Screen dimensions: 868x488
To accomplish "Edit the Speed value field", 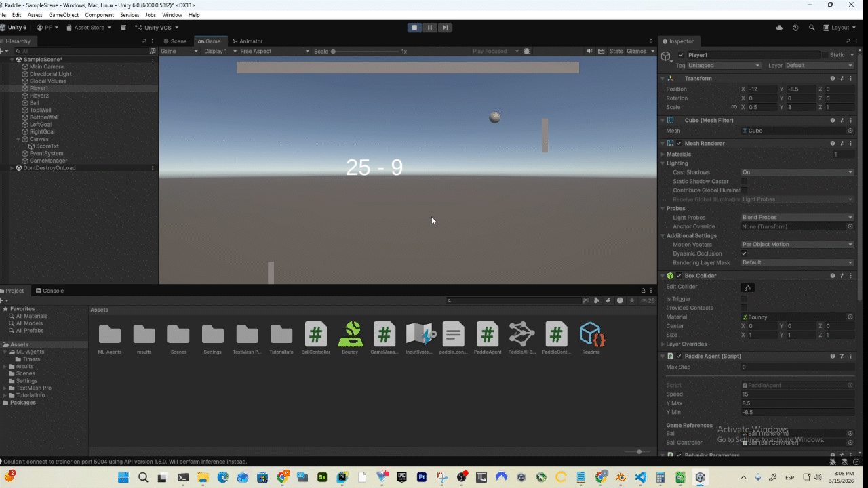I will 797,394.
